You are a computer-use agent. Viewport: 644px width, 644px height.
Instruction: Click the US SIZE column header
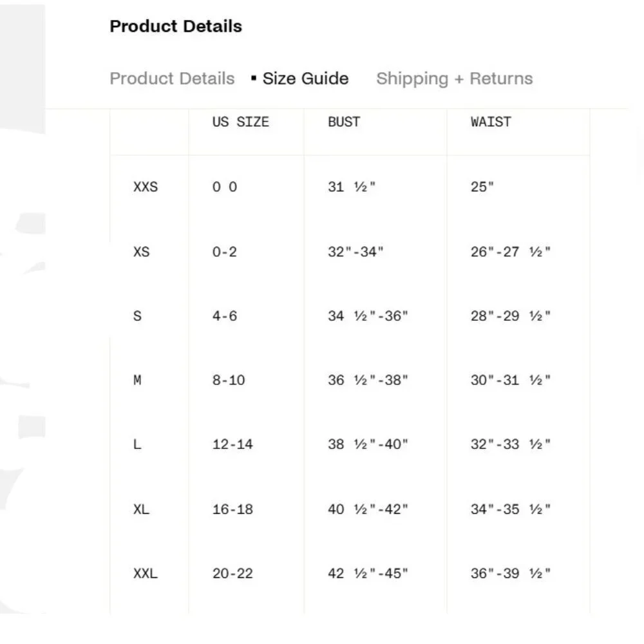(x=240, y=122)
